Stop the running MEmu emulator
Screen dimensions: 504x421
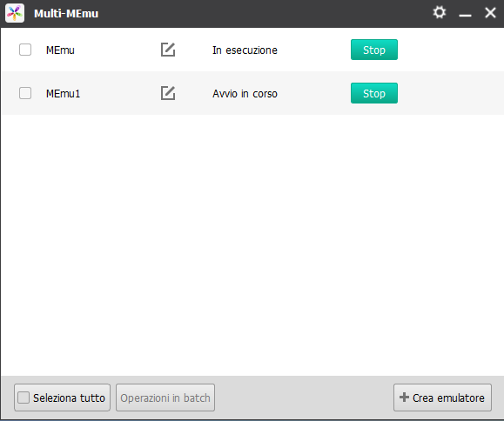374,50
